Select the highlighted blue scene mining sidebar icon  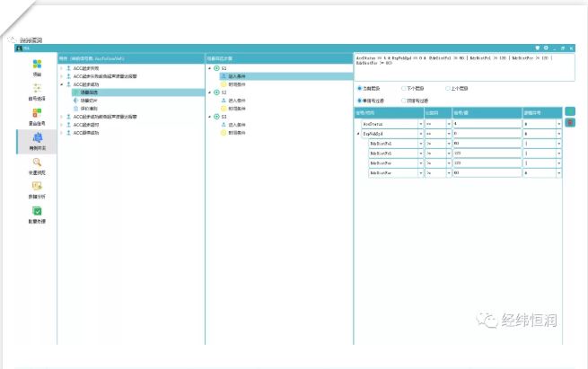click(37, 137)
